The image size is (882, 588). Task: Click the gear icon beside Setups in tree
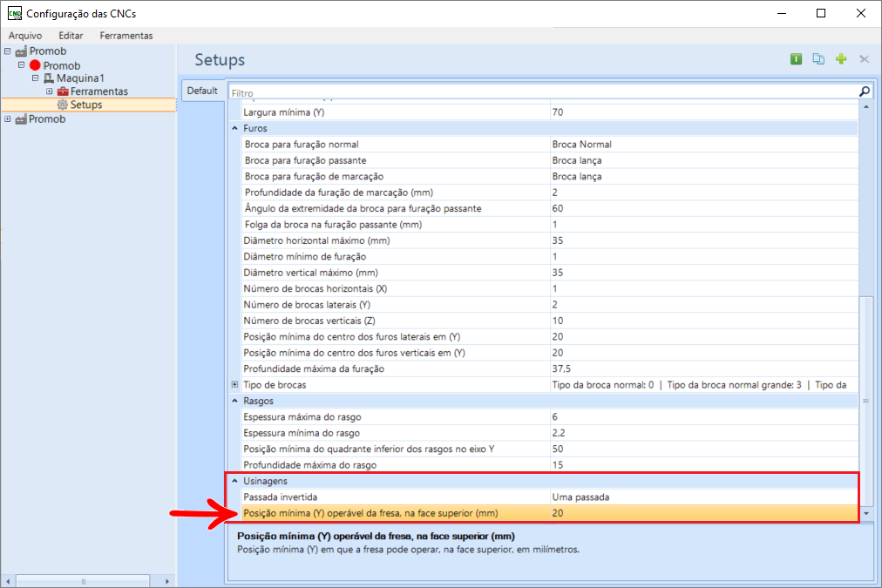click(63, 105)
